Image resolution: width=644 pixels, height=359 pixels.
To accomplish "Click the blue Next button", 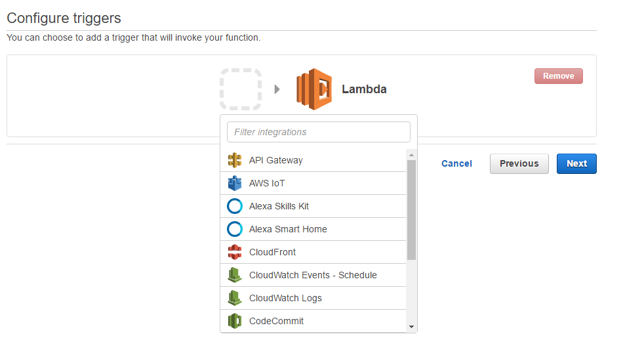I will click(x=576, y=163).
